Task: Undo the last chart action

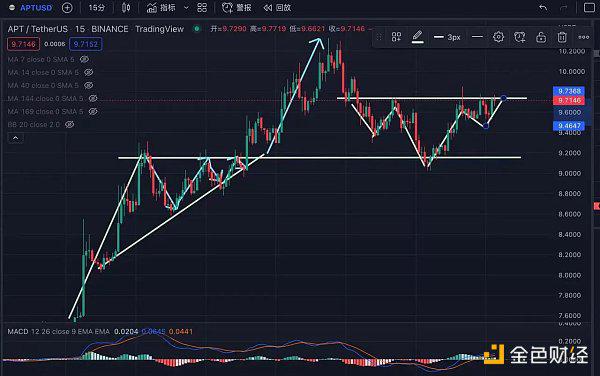Action: point(543,8)
